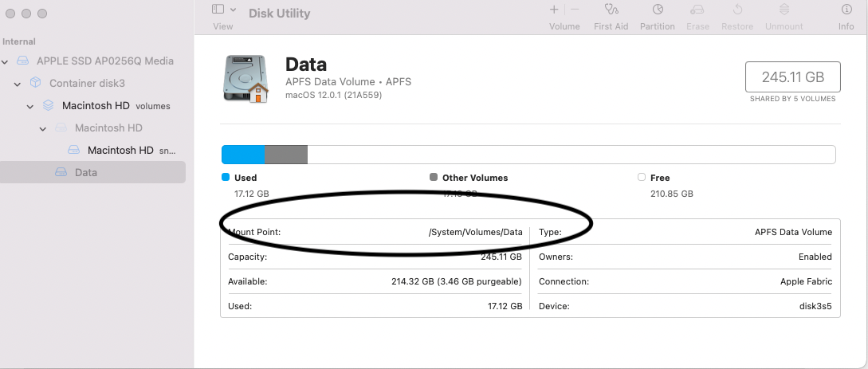
Task: Click the blue Used legend swatch
Action: coord(226,177)
